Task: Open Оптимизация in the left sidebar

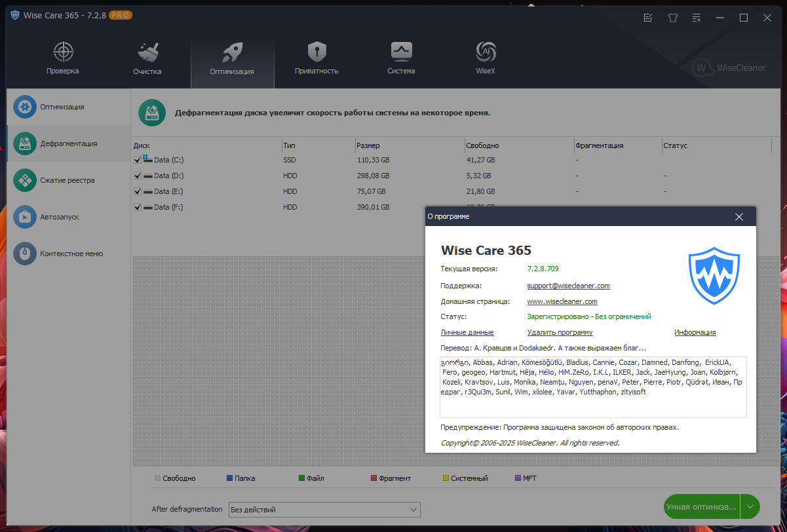Action: [69, 107]
